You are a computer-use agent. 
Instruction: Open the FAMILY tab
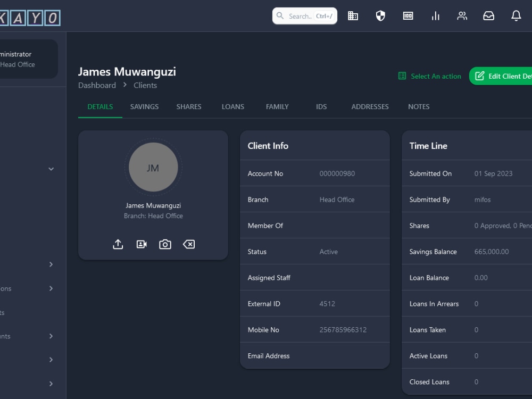pyautogui.click(x=277, y=106)
